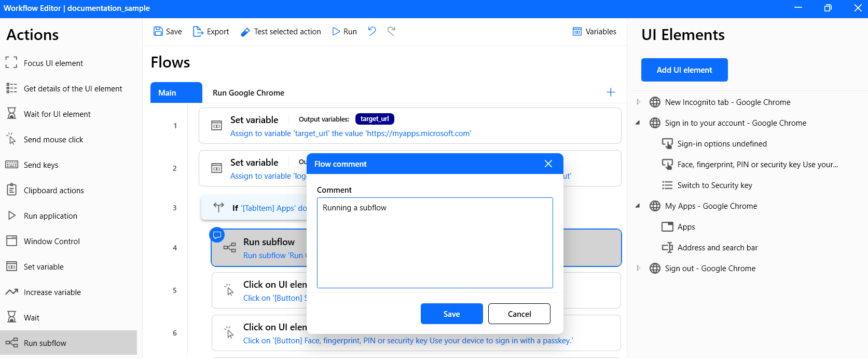Click the comment bubble icon on step 4
Viewport: 868px width, 362px height.
[217, 235]
